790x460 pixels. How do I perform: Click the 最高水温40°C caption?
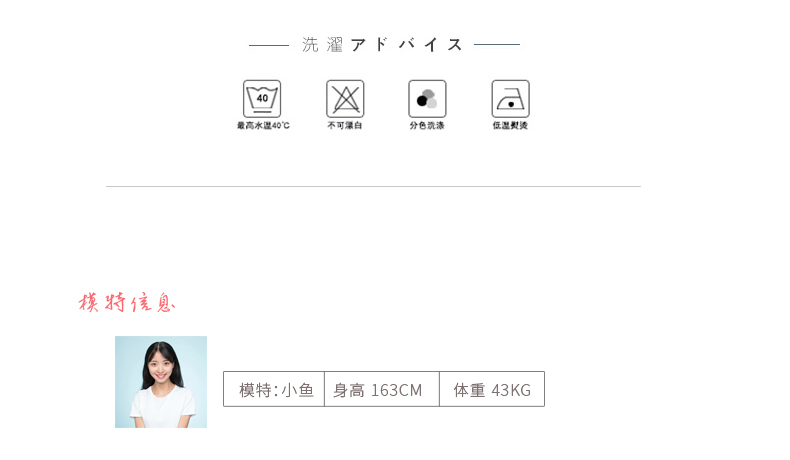click(263, 125)
